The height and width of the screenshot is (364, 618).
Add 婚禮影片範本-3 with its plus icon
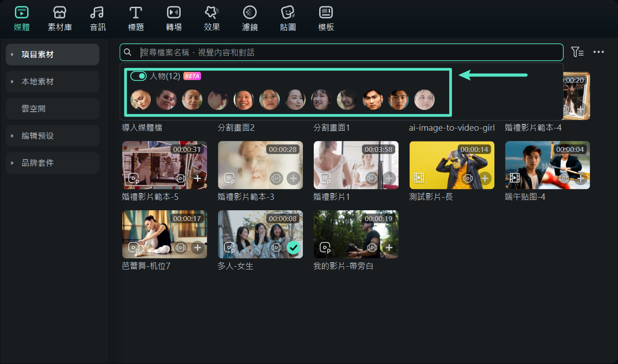(x=293, y=178)
